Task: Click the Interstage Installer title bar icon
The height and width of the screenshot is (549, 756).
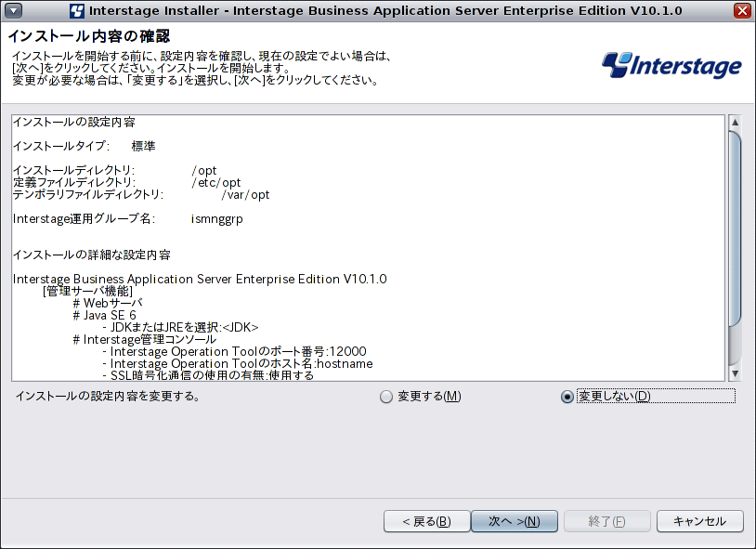Action: tap(77, 10)
